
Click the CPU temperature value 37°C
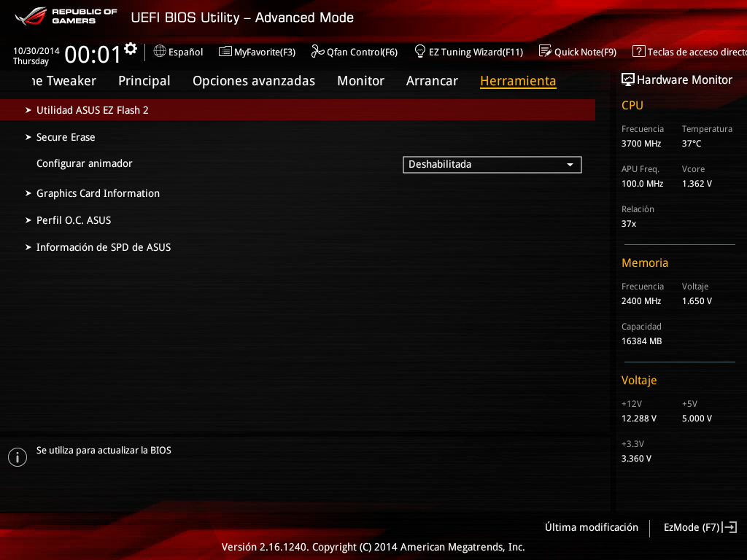pos(692,144)
